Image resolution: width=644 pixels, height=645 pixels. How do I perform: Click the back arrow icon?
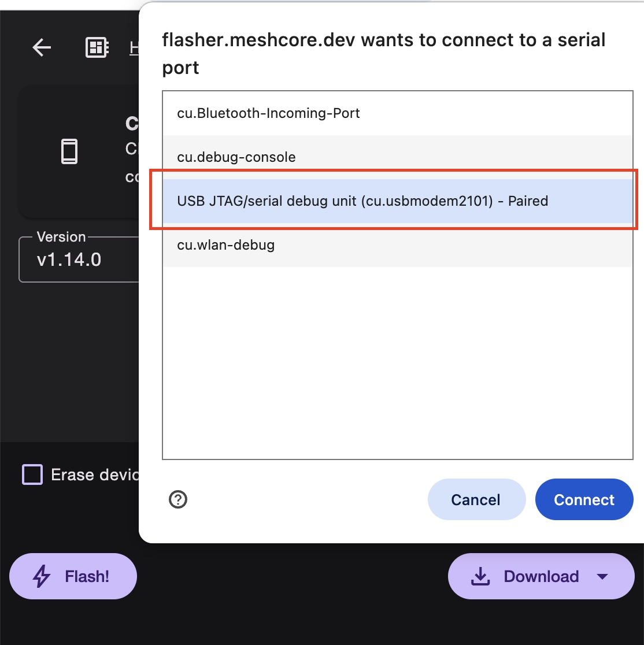pos(42,47)
